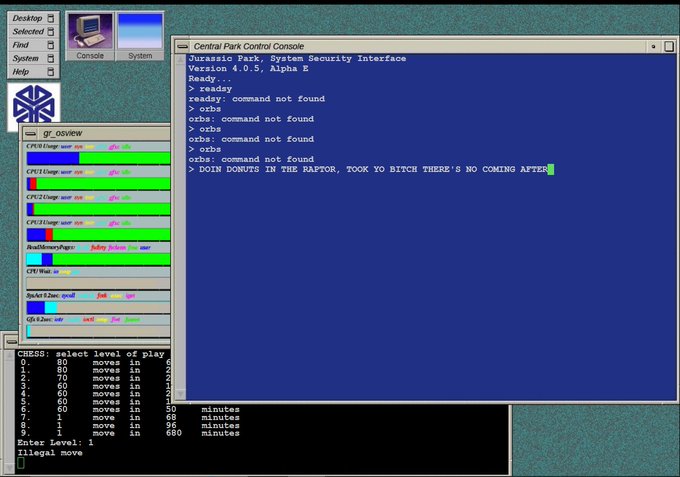The width and height of the screenshot is (680, 477).
Task: Click the 'Version 4.0.5, Alpha E' line
Action: click(x=248, y=69)
